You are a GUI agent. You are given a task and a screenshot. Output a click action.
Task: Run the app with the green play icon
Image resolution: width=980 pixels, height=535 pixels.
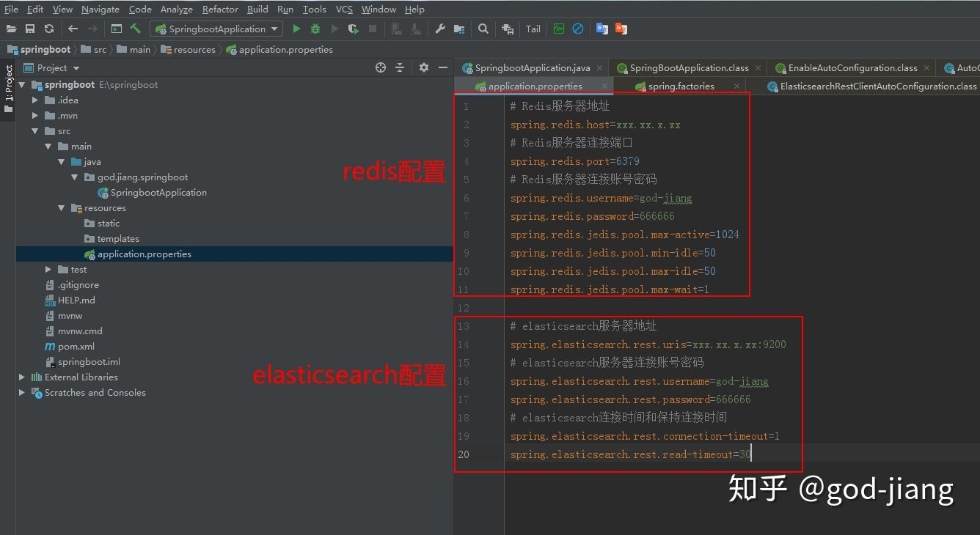click(296, 29)
